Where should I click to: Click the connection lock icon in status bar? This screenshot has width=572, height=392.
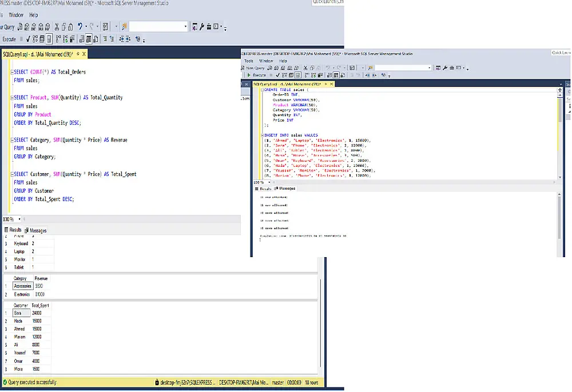(x=157, y=382)
